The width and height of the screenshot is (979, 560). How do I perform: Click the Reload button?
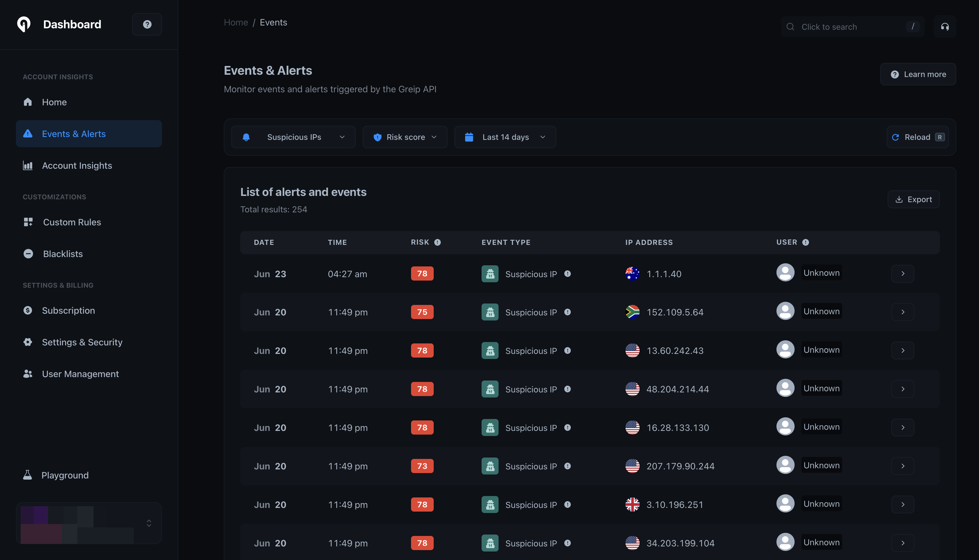(x=918, y=137)
